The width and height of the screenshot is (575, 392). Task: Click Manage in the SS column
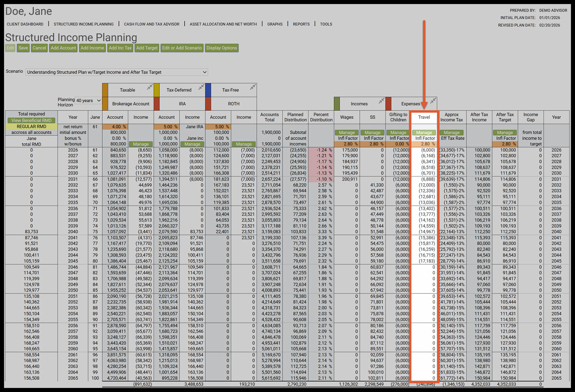[373, 133]
